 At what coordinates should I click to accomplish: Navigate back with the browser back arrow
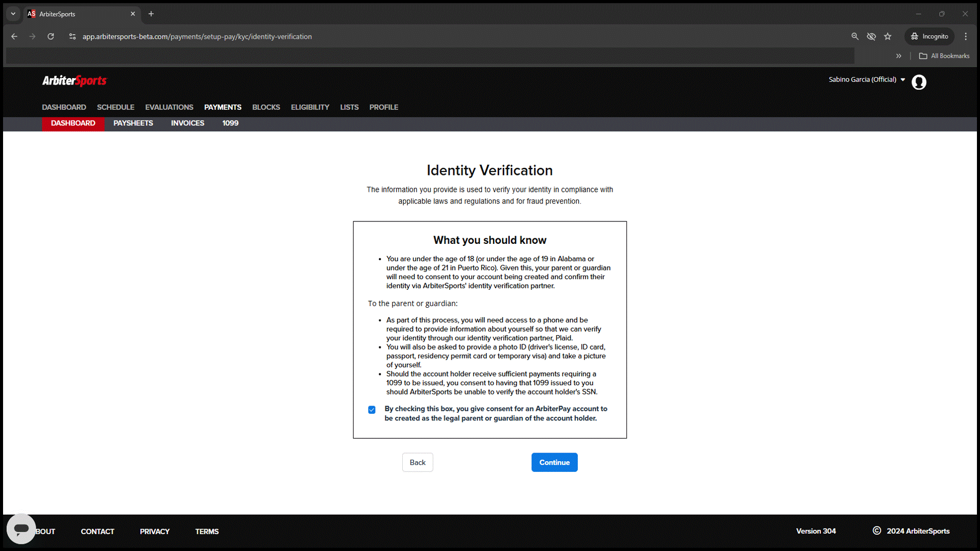click(x=14, y=36)
